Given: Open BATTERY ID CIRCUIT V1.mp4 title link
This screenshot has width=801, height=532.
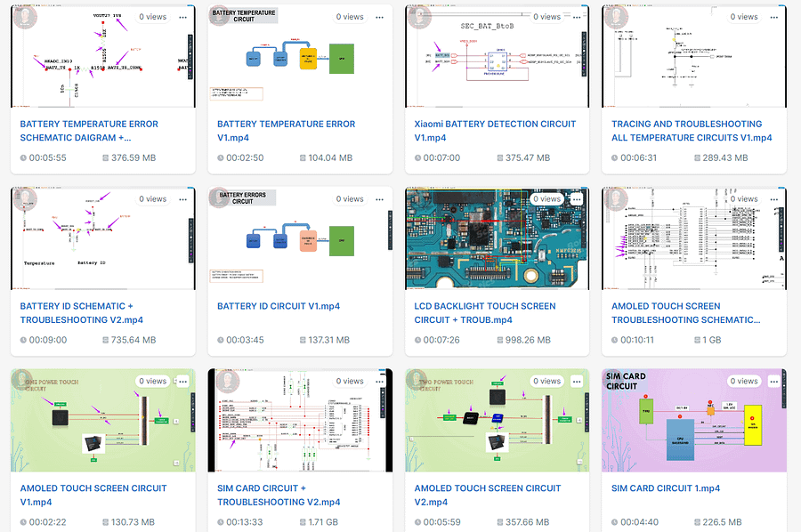Looking at the screenshot, I should 279,306.
